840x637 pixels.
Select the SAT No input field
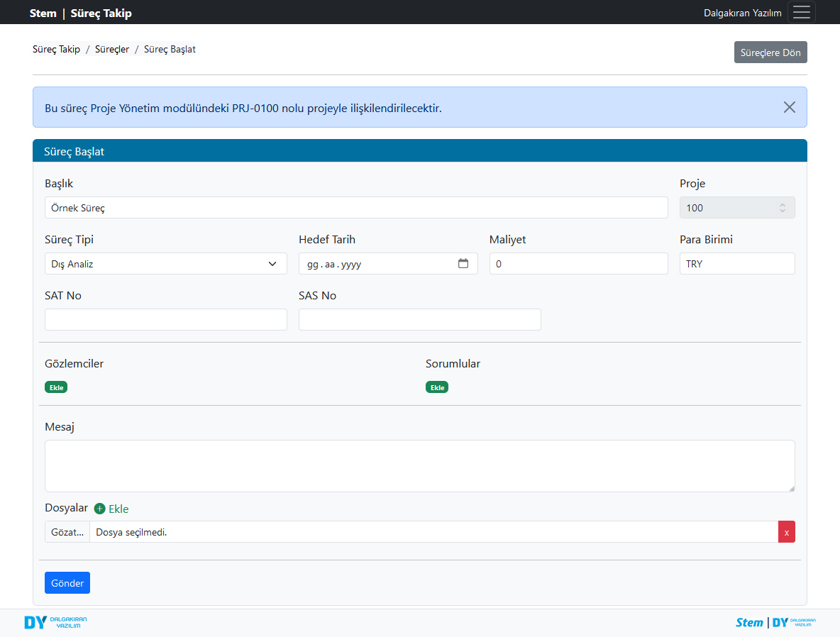pos(165,320)
